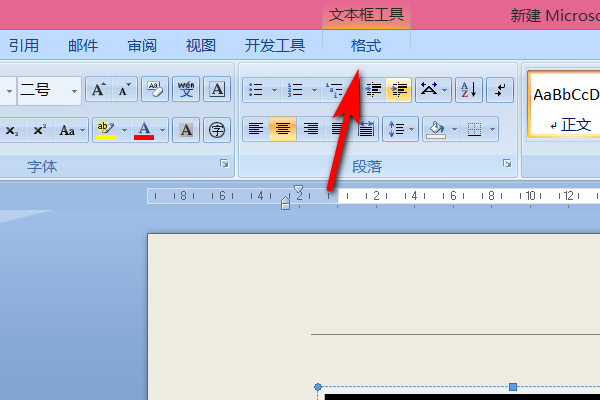The height and width of the screenshot is (400, 600).
Task: Apply the red font color
Action: (x=144, y=131)
